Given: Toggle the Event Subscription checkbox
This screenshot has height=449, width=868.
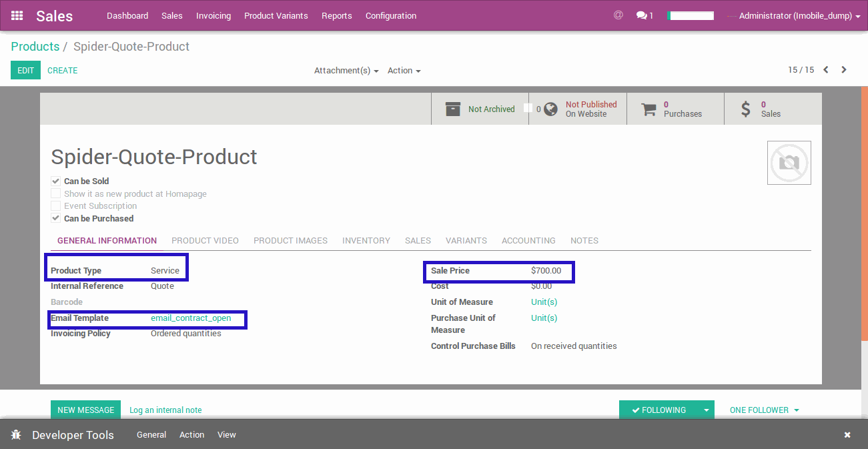Looking at the screenshot, I should coord(56,206).
